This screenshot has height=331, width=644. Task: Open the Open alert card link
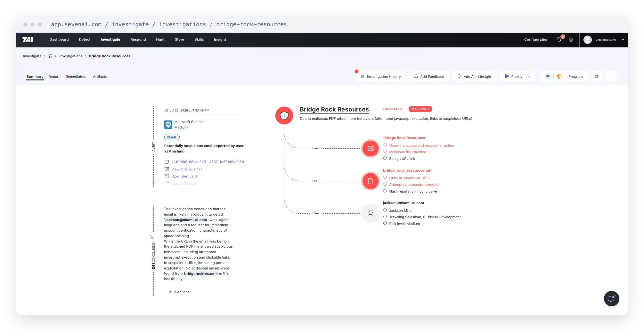184,176
